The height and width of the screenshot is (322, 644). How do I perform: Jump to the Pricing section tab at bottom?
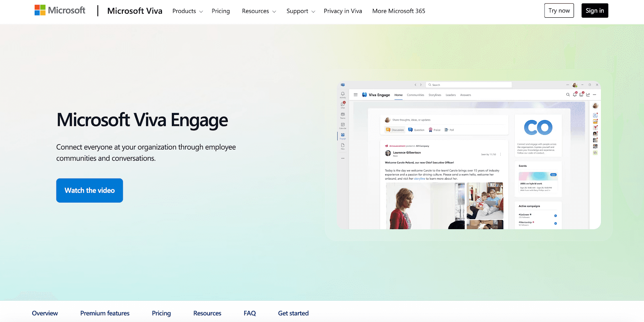(161, 313)
